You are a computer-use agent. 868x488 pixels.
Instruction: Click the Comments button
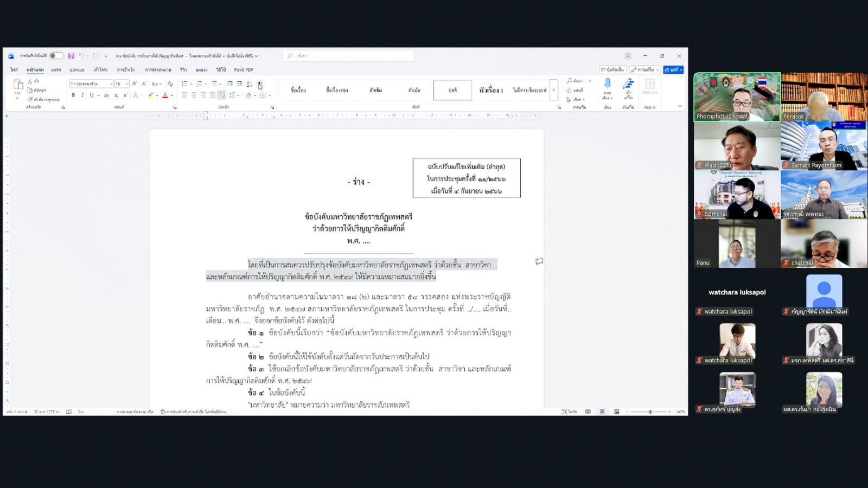(612, 70)
